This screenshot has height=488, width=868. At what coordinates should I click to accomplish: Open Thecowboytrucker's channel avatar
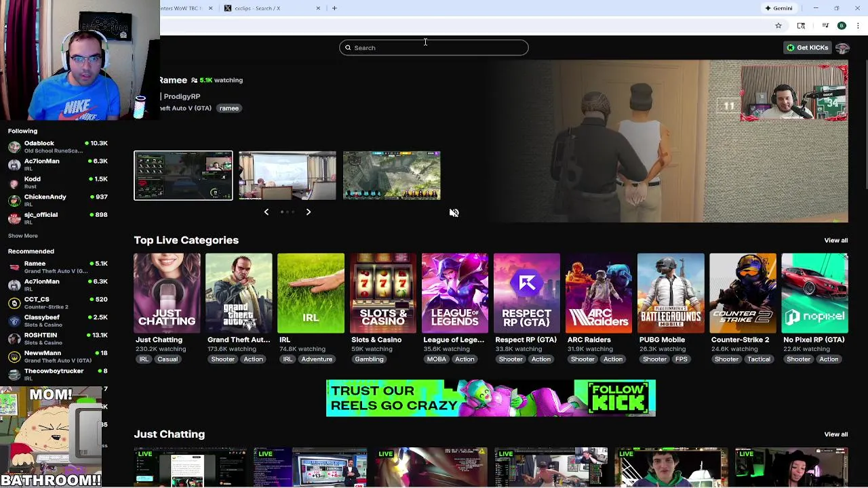(x=14, y=375)
